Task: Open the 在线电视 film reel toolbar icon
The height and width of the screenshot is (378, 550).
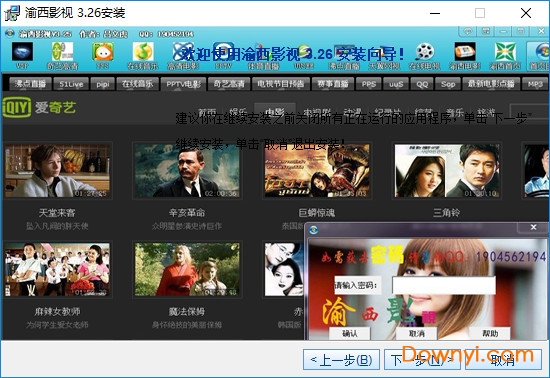Action: 424,55
